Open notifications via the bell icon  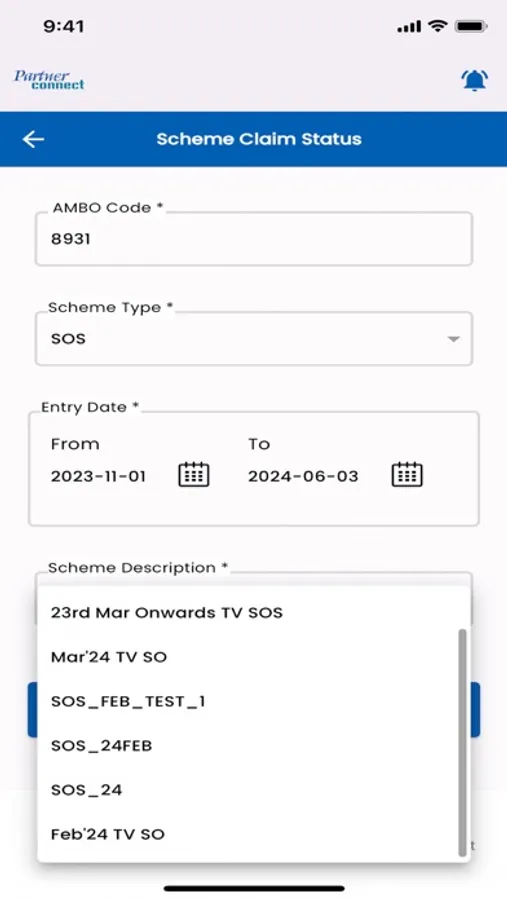pos(475,80)
